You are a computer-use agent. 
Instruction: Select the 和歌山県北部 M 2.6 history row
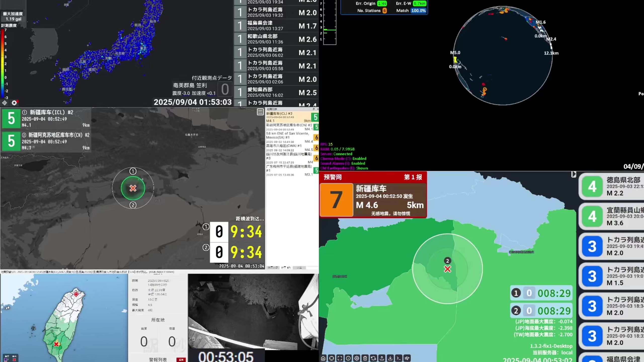click(276, 39)
